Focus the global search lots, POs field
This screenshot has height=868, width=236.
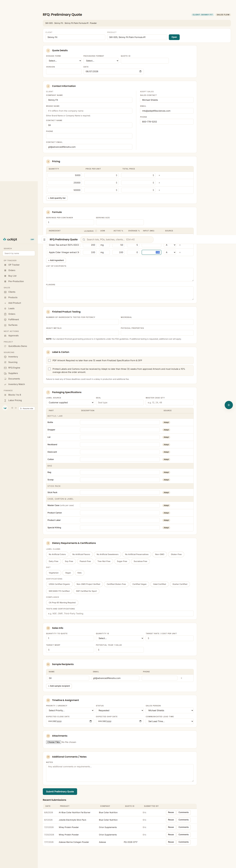click(117, 240)
